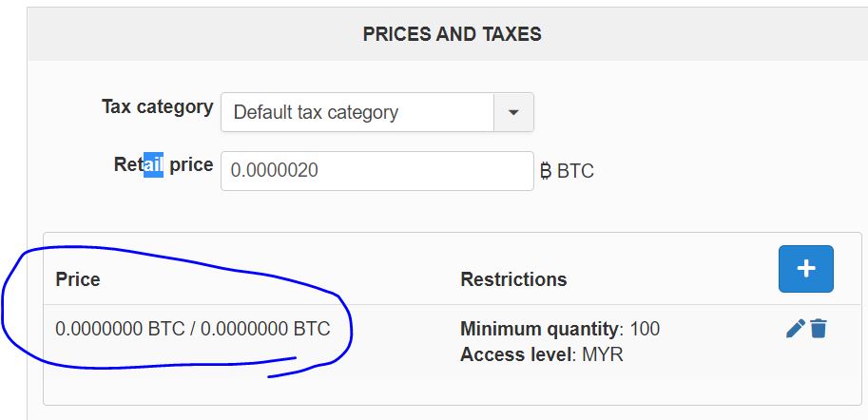Select the Restrictions column header
Screen dimensions: 868x420
click(513, 279)
